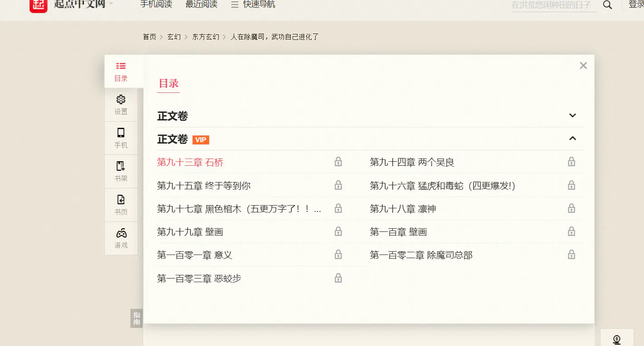644x346 pixels.
Task: Click lock icon beside 第九十六章 猛虎和毒蛇
Action: click(572, 185)
